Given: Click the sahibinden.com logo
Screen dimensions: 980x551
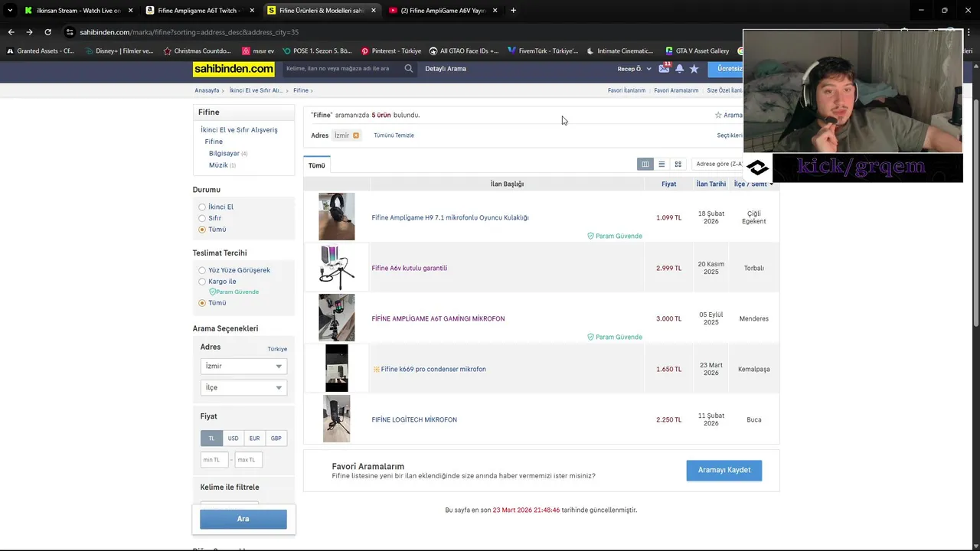Looking at the screenshot, I should point(234,69).
